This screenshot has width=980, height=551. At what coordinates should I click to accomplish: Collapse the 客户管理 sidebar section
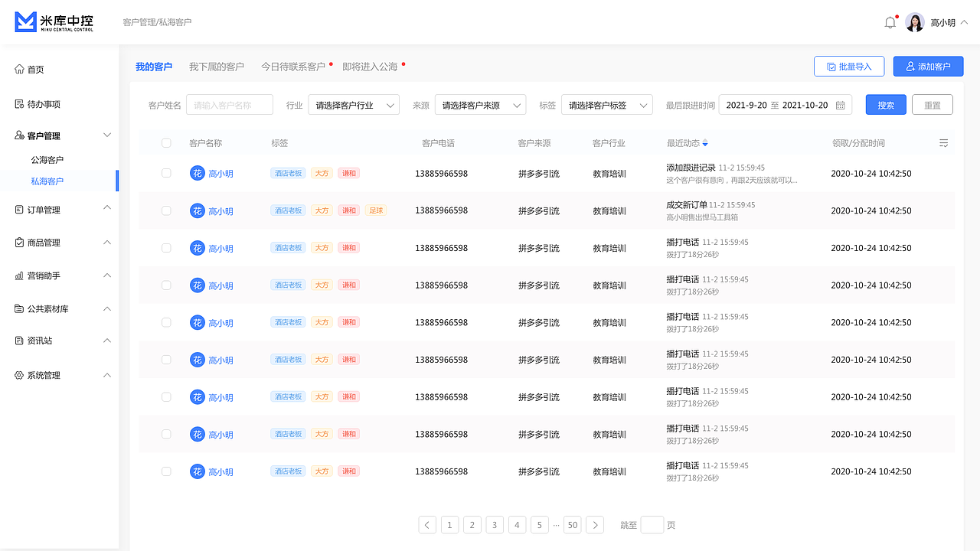pos(107,135)
